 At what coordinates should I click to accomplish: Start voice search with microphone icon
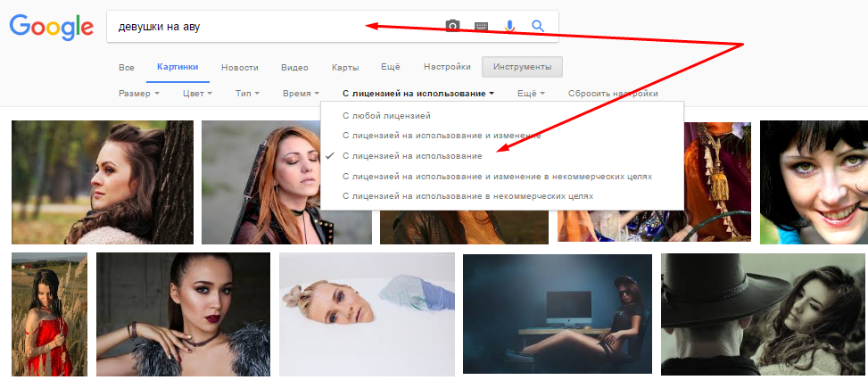pos(510,27)
